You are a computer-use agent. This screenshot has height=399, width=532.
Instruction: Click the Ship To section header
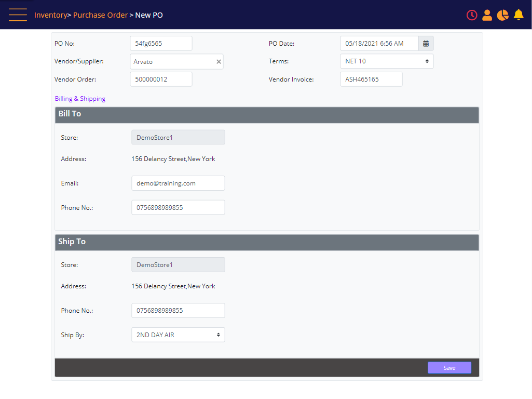[x=267, y=243]
